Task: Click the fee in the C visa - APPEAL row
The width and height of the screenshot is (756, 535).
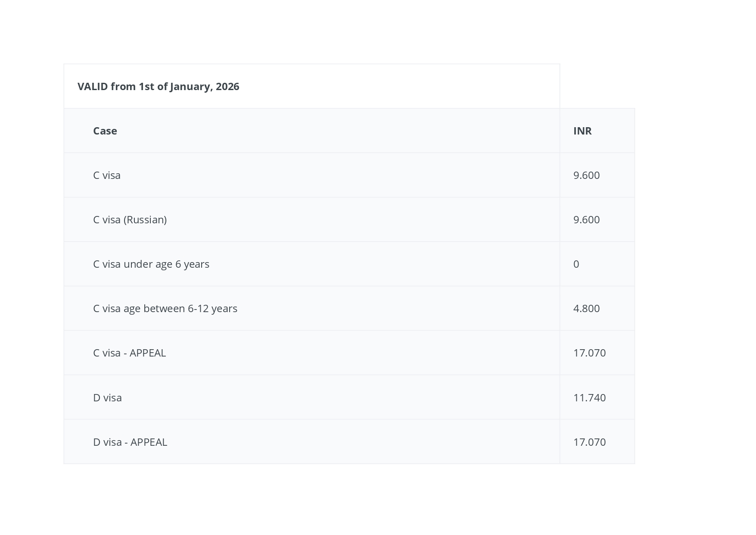Action: (589, 353)
